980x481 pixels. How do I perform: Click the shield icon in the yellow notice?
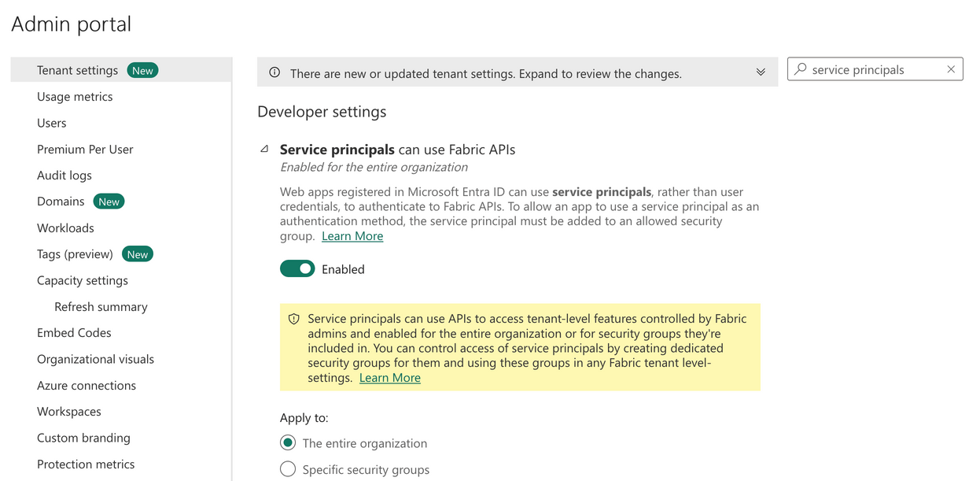[293, 319]
